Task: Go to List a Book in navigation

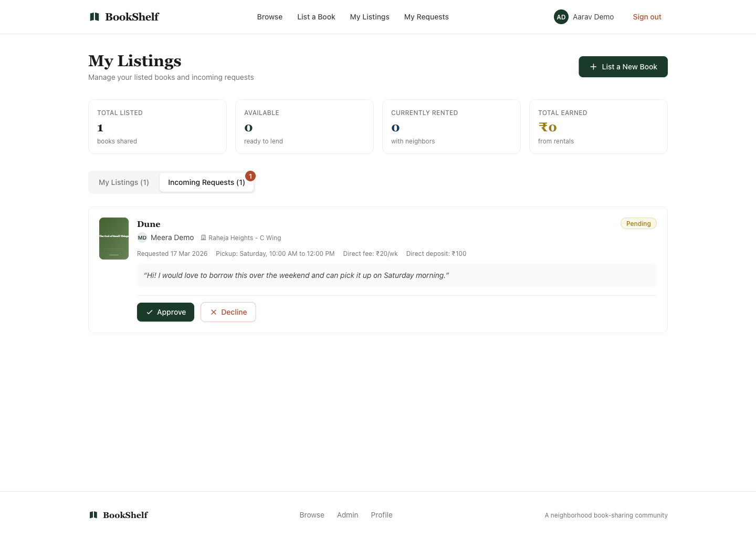Action: pyautogui.click(x=316, y=17)
